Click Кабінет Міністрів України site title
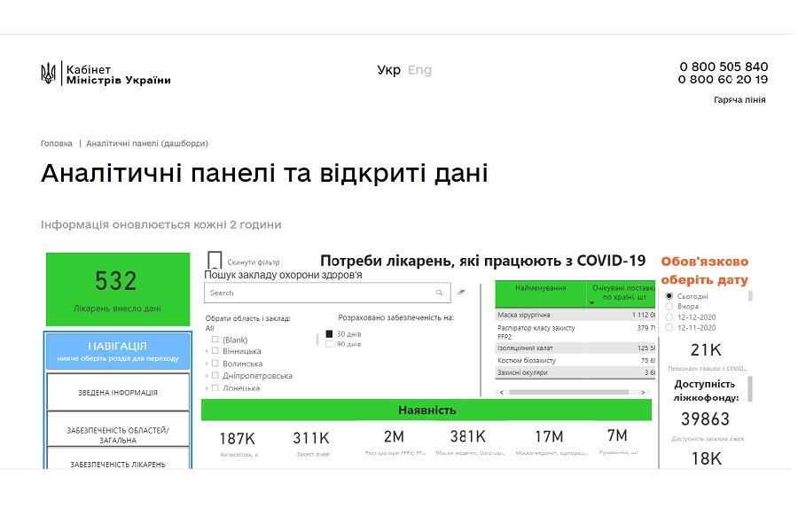 (x=119, y=74)
